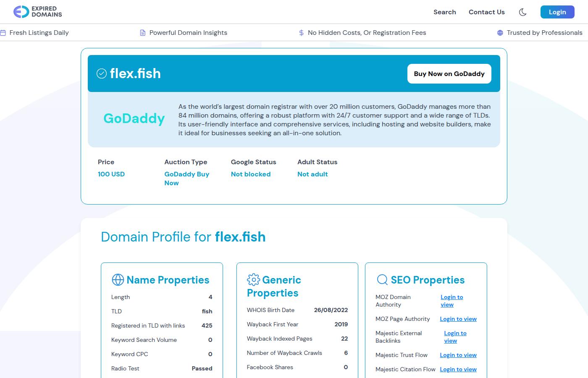The width and height of the screenshot is (588, 378).
Task: Click the checkmark icon next to flex.fish
Action: 102,73
